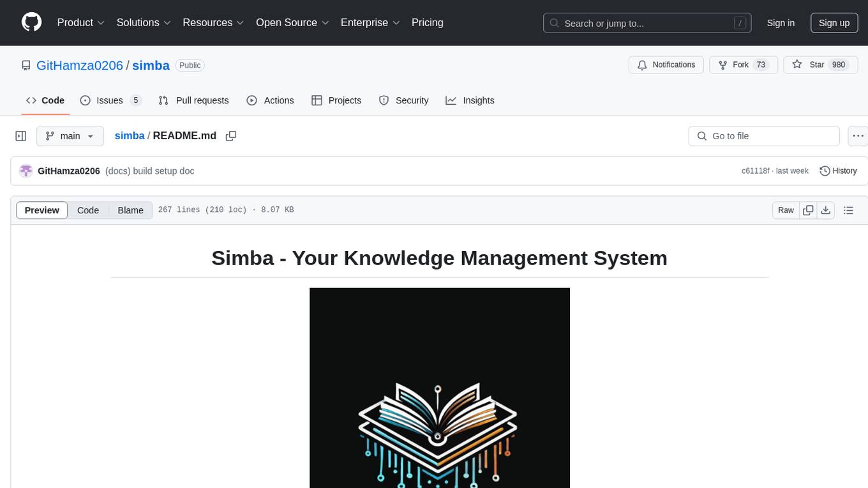
Task: Expand the Product menu
Action: click(x=81, y=22)
